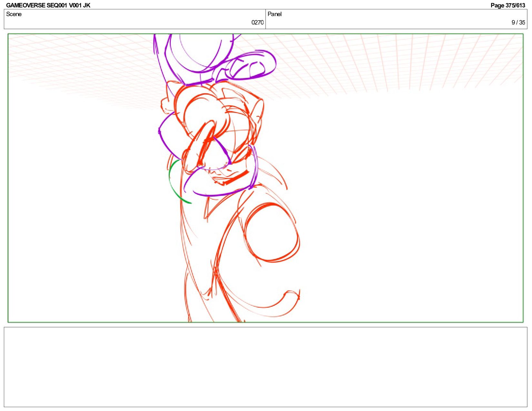Click the Page 375/613 indicator
Viewport: 532px width, 411px height.
(x=508, y=5)
